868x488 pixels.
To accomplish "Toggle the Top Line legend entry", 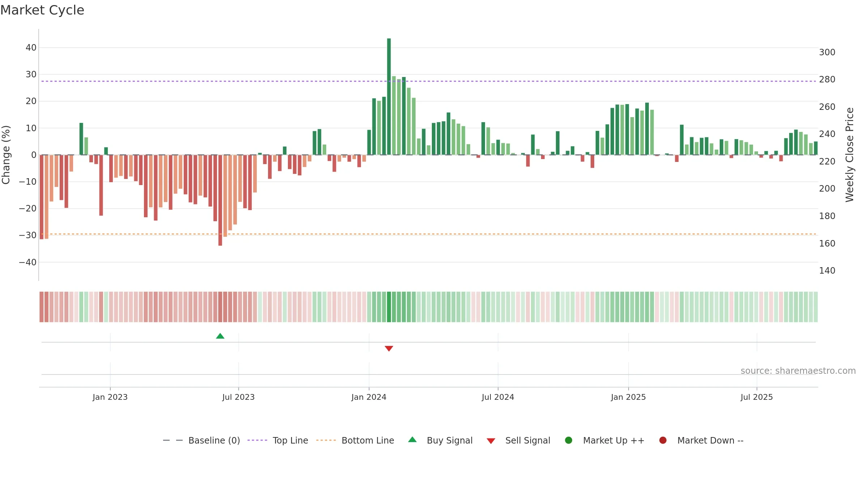I will (278, 440).
